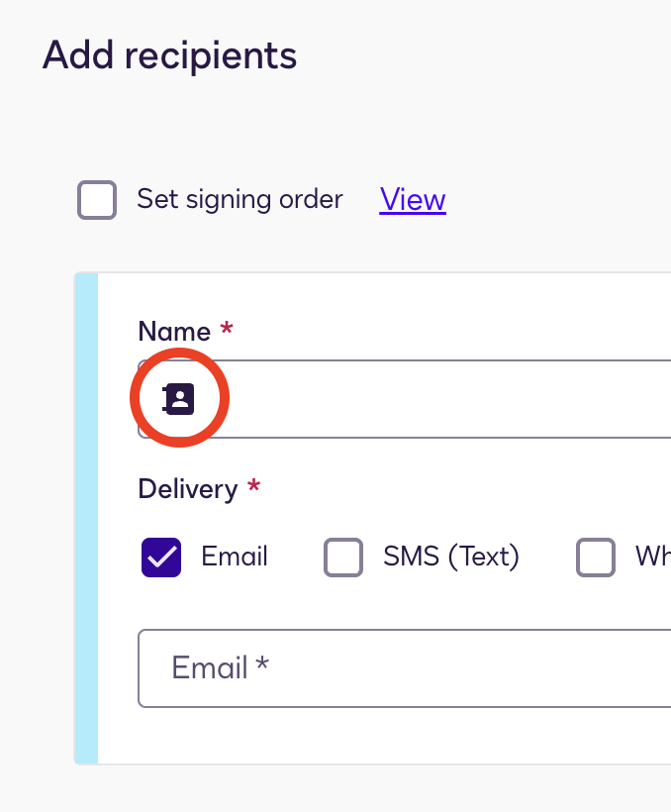671x812 pixels.
Task: Select a saved recipient via the address book icon
Action: 179,397
